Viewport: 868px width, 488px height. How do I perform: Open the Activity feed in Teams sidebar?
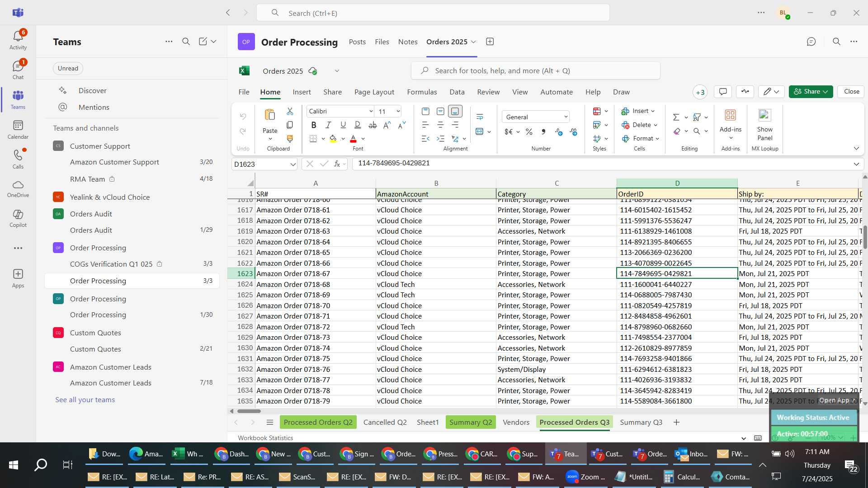click(x=18, y=40)
